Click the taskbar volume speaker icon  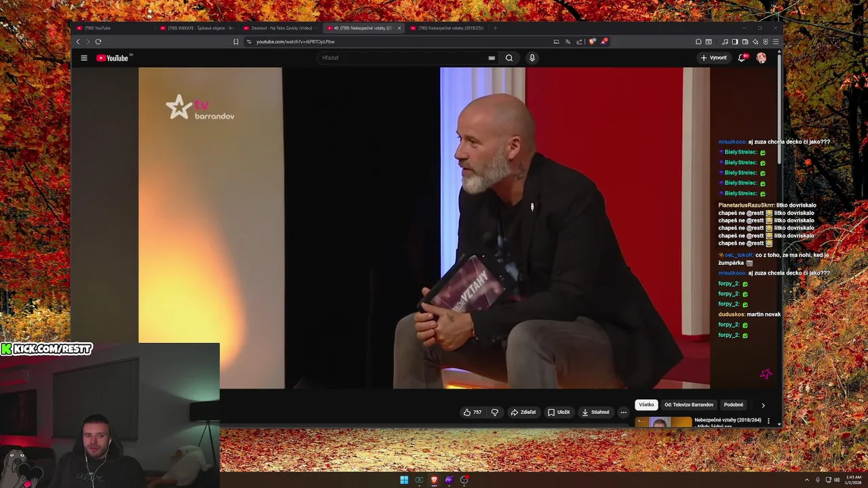coord(837,480)
